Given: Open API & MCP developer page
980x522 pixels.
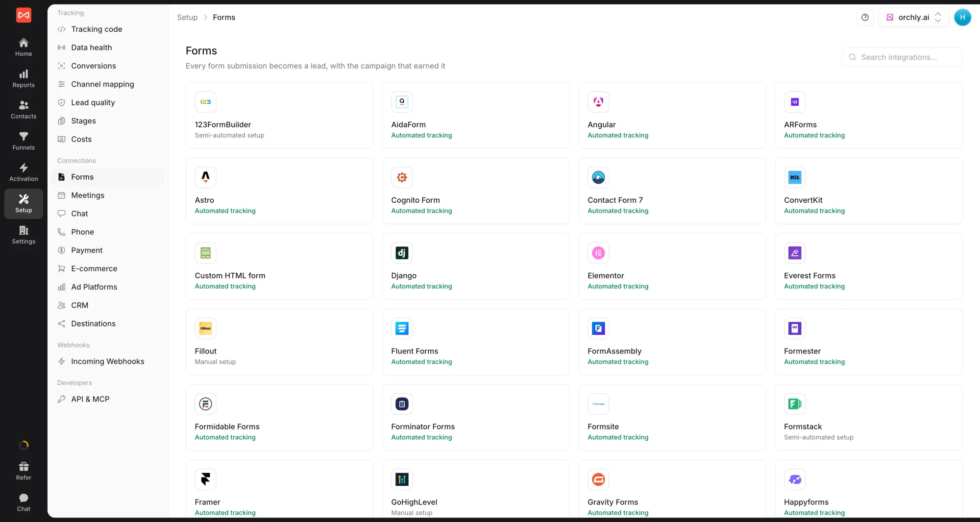Looking at the screenshot, I should (x=108, y=399).
